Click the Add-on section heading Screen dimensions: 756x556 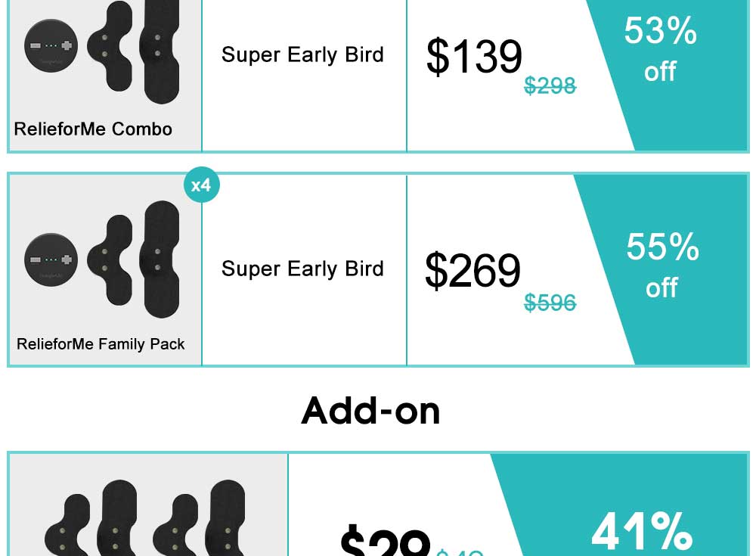[x=370, y=412]
